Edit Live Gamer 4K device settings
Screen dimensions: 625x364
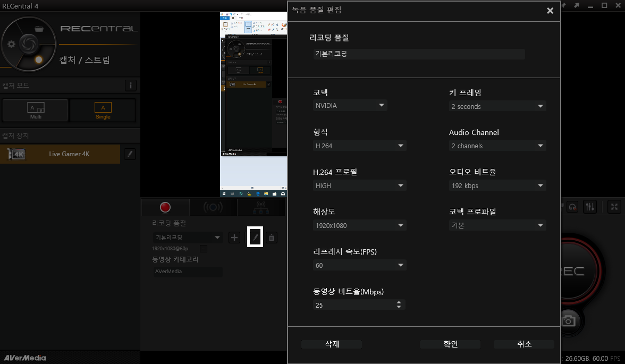pos(130,154)
